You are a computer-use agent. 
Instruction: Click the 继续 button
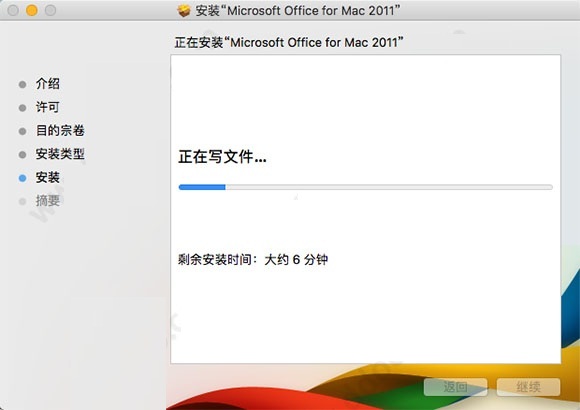528,387
